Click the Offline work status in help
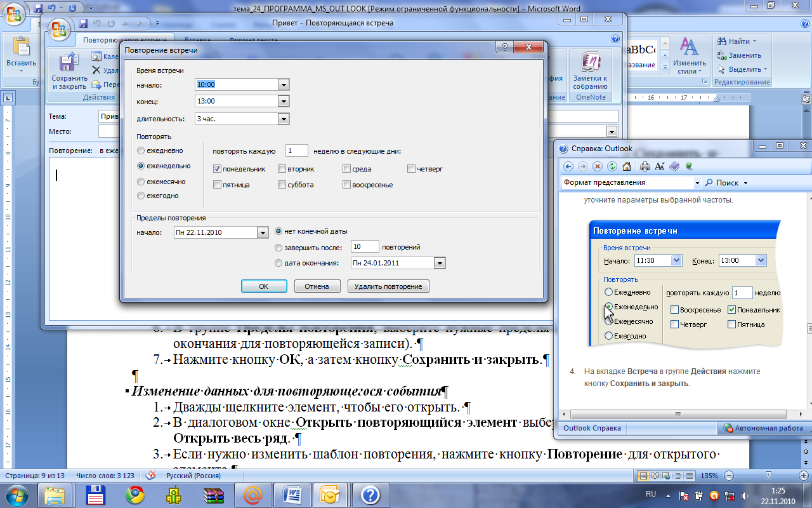812x508 pixels. 763,428
